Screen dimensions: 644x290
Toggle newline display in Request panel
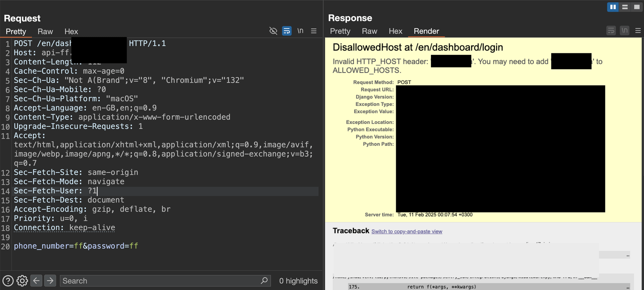coord(300,31)
